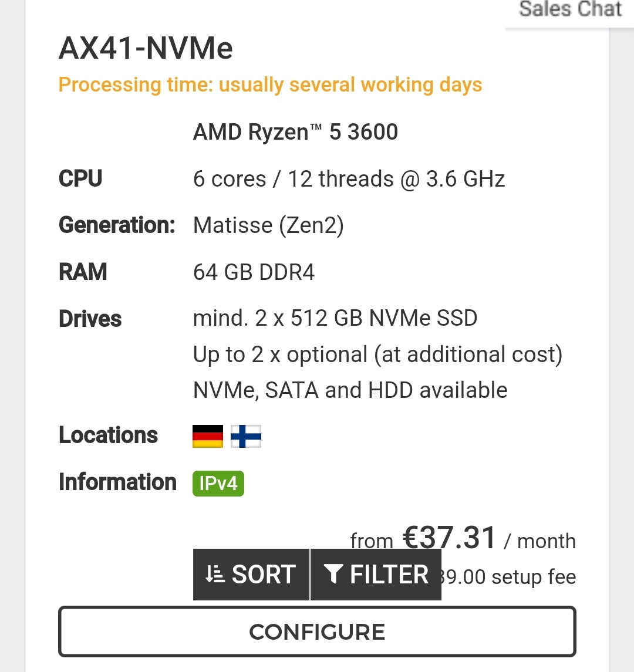Click the Finland flag location icon
This screenshot has width=634, height=672.
(x=245, y=436)
